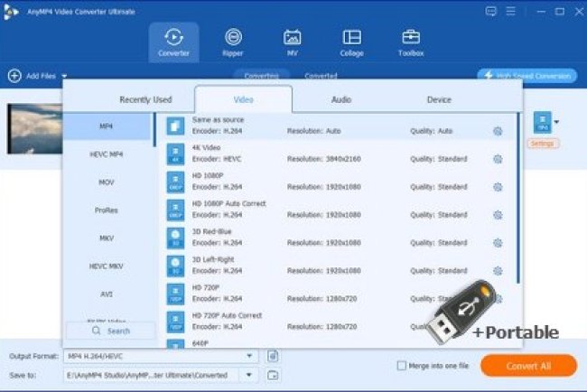Screen dimensions: 587x392
Task: Open the Toolbox module
Action: coord(411,42)
